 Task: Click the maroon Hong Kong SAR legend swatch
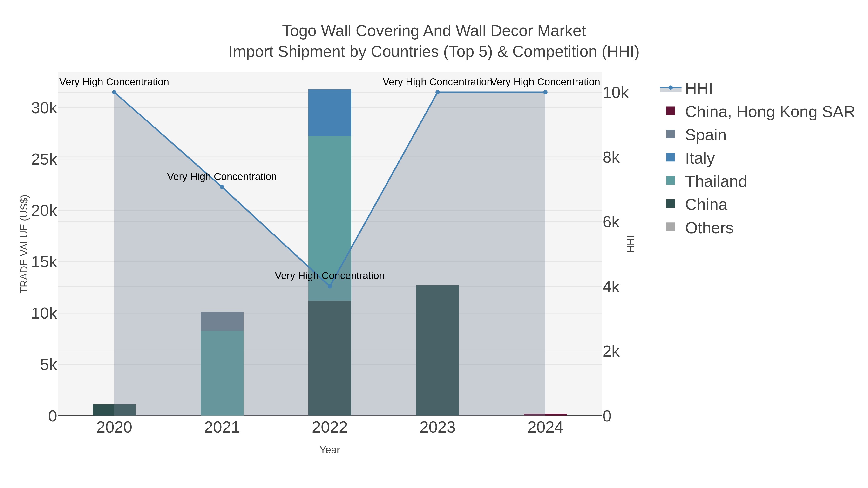click(x=671, y=111)
